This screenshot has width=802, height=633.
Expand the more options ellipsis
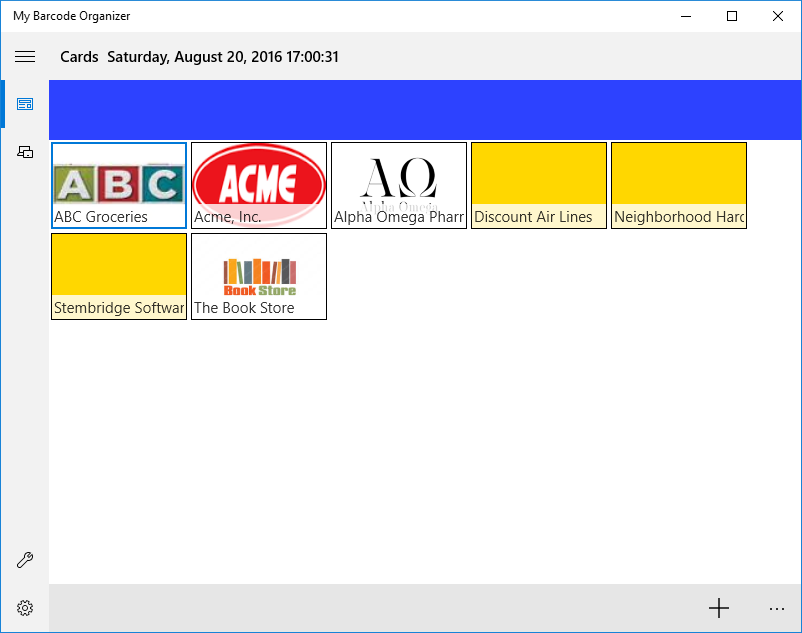coord(777,608)
